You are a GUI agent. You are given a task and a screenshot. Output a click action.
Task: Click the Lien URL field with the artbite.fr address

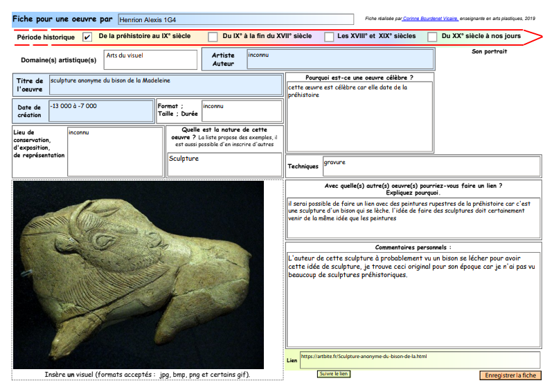(419, 360)
